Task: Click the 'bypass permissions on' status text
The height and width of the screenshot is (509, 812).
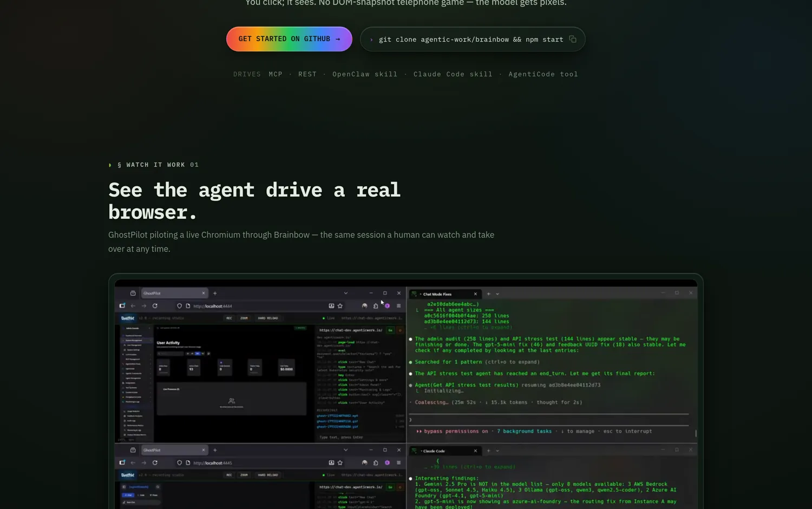Action: (x=456, y=432)
